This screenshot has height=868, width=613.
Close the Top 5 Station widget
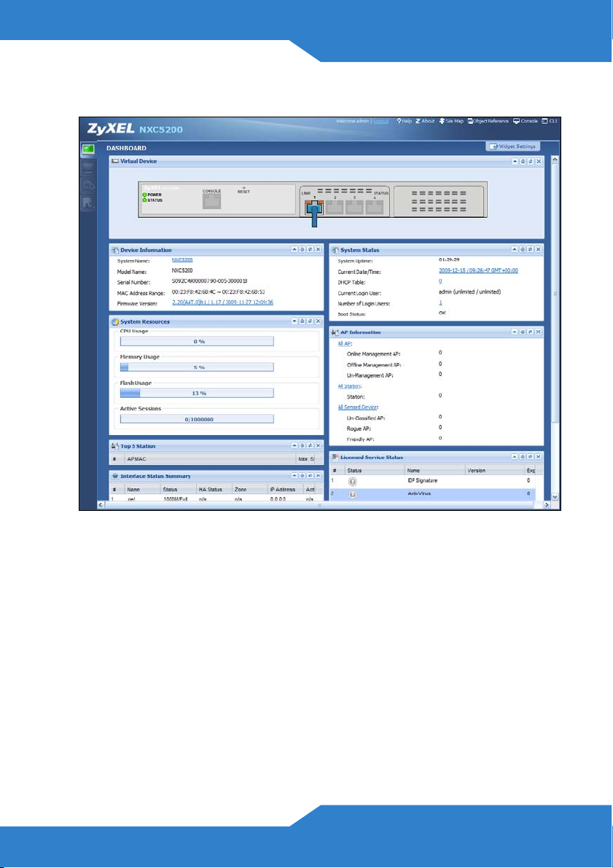318,445
